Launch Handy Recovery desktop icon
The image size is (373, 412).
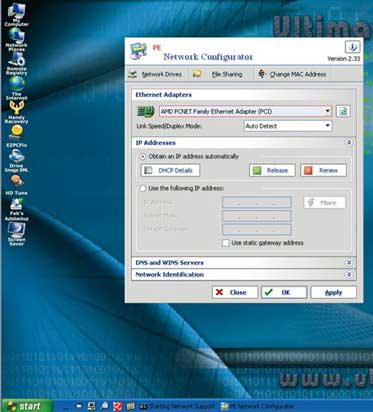coord(16,112)
